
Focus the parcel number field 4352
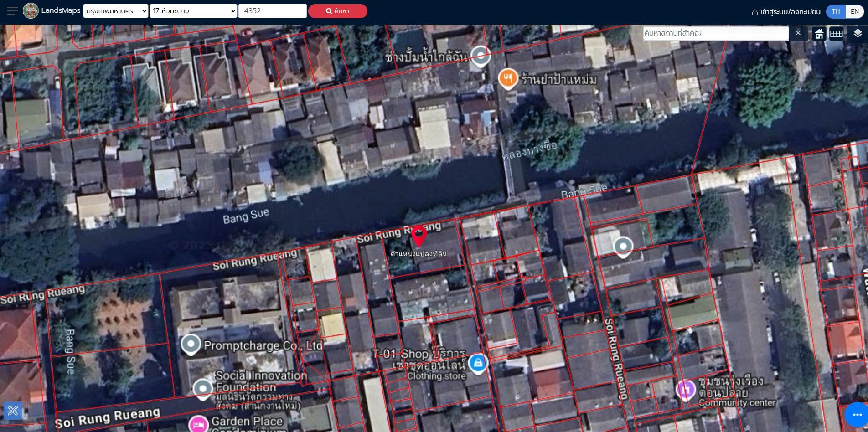point(273,11)
